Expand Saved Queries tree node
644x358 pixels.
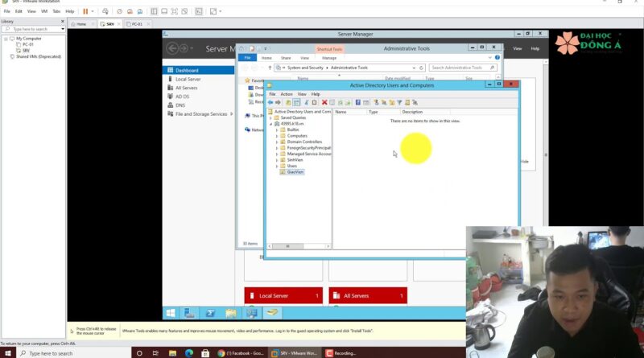(270, 117)
